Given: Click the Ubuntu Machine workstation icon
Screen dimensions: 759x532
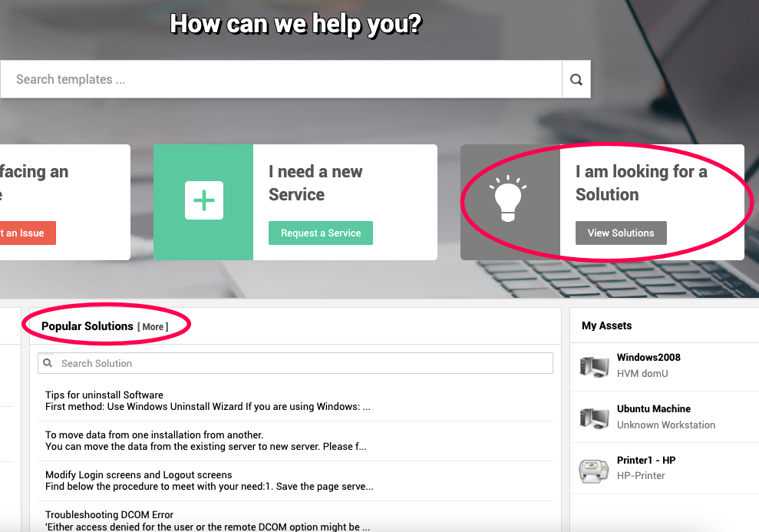Looking at the screenshot, I should 594,418.
